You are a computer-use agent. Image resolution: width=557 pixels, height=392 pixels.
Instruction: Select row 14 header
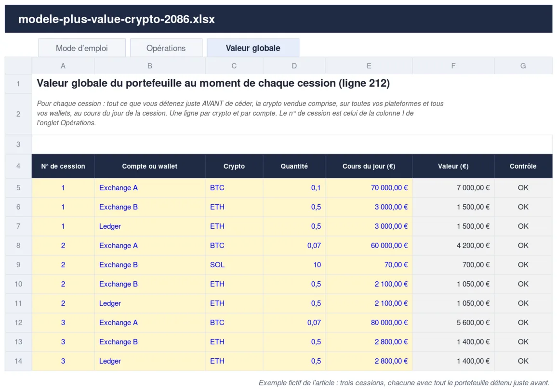tap(18, 361)
